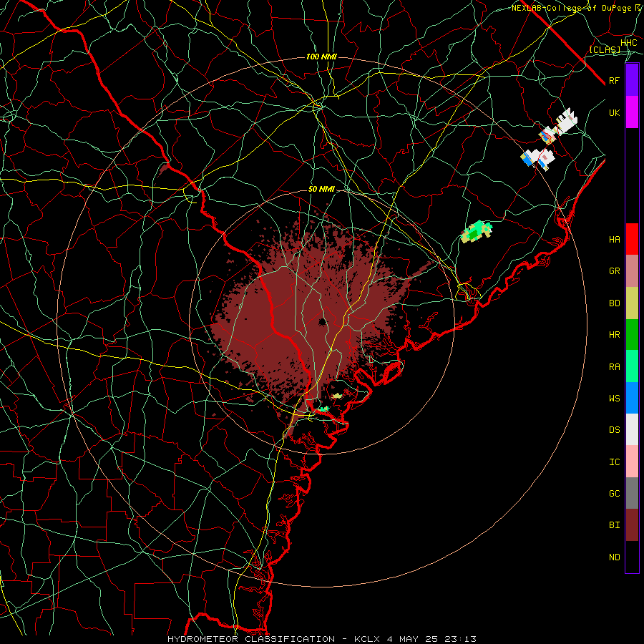
Task: Click the ND legend label
Action: (614, 557)
